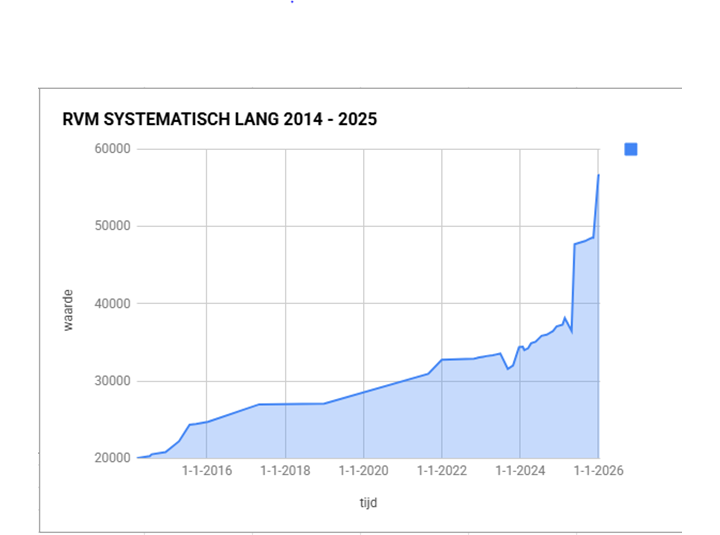Select the 1-1-2016 date label
The width and height of the screenshot is (720, 535).
point(206,471)
